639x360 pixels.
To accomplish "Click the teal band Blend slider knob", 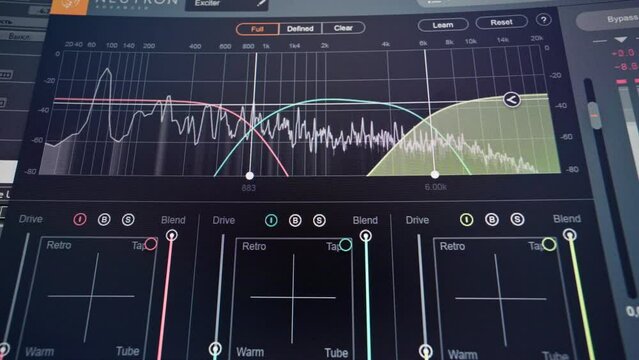I will click(366, 236).
